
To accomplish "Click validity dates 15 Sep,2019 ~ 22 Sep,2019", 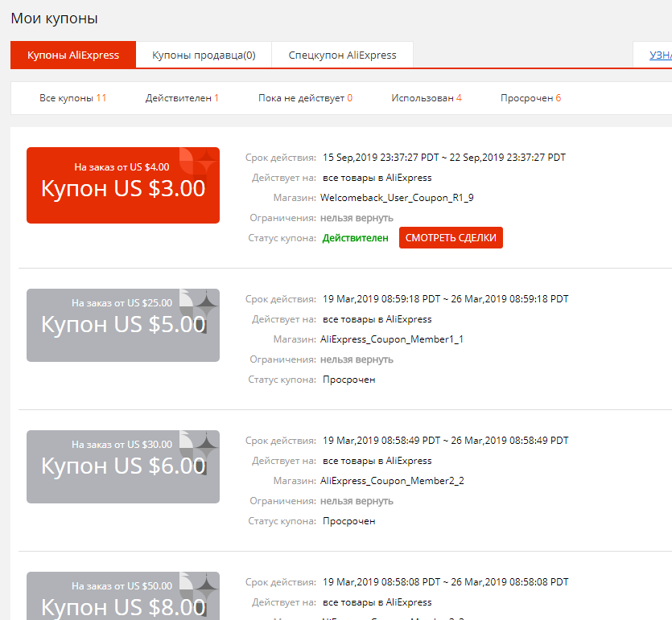I will [444, 158].
